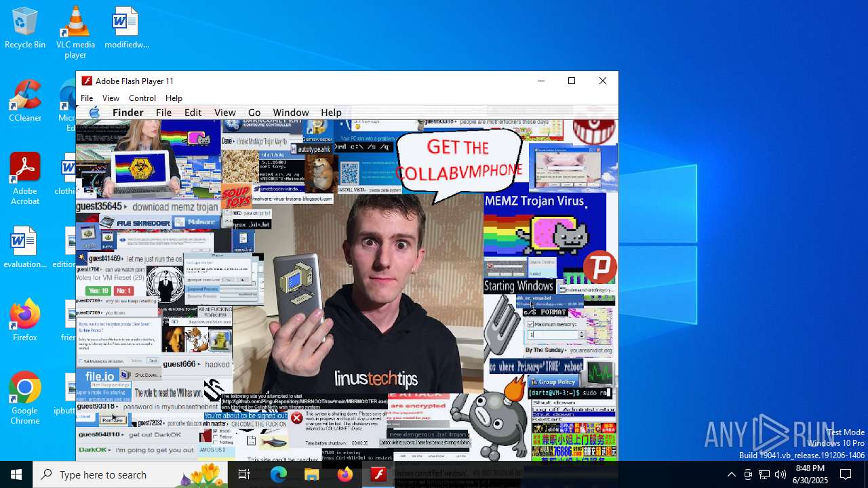Minimize the Adobe Flash Player window
The image size is (868, 488).
tap(540, 81)
